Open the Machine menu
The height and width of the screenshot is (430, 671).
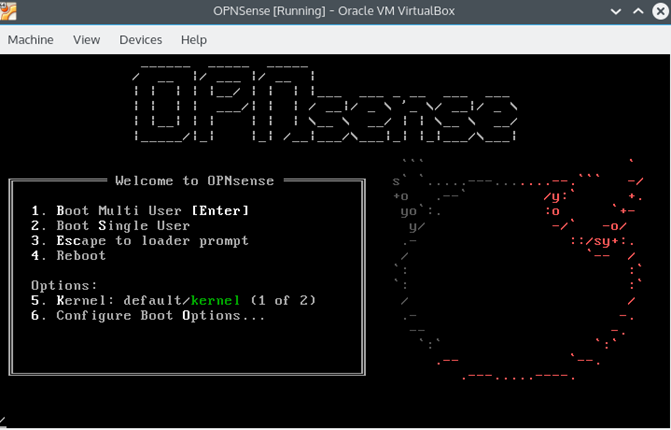point(31,40)
